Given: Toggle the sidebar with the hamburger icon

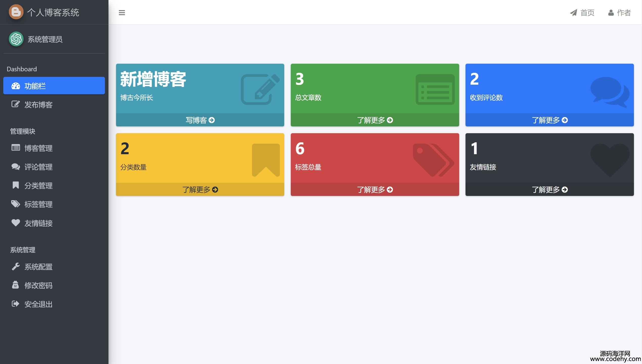Looking at the screenshot, I should point(122,13).
